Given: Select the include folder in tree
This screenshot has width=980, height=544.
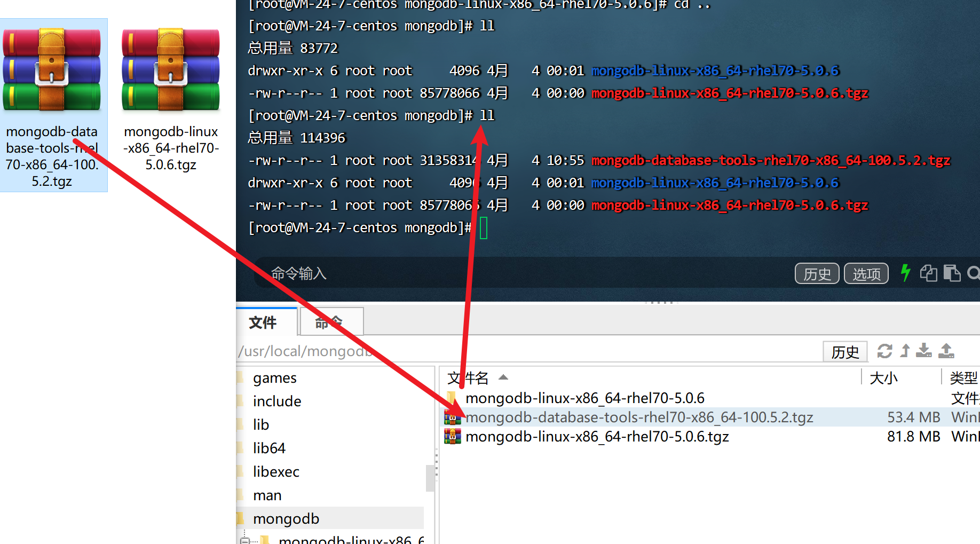Looking at the screenshot, I should (x=277, y=401).
